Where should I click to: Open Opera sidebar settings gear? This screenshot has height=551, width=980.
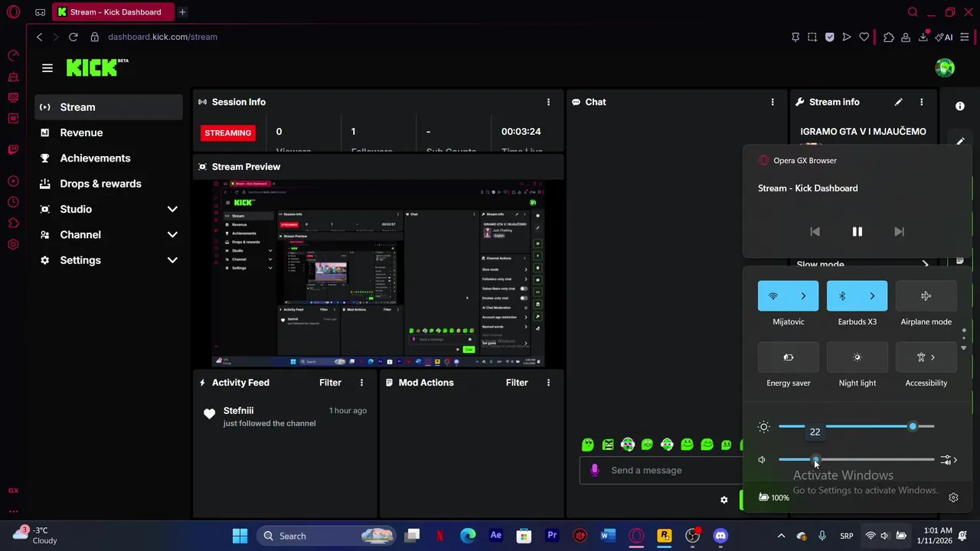tap(13, 245)
